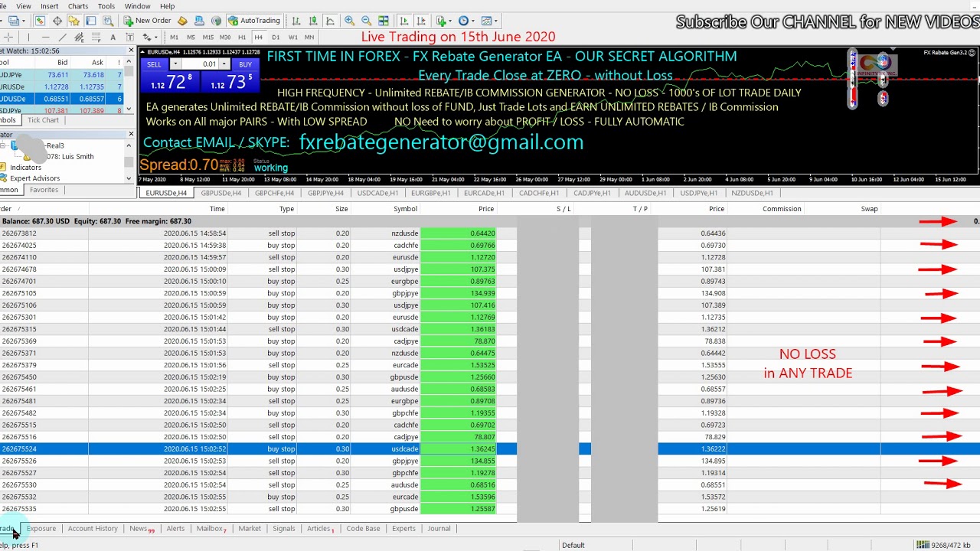Select the trendline drawing tool
The image size is (980, 551).
pos(62,37)
